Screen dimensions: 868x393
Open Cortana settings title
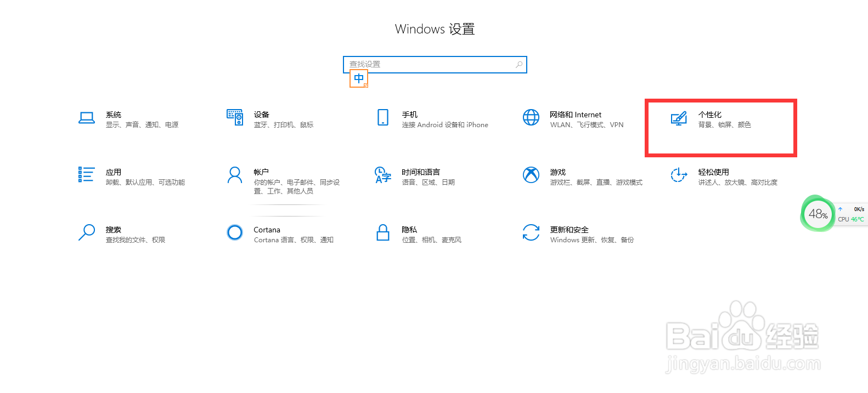click(x=267, y=230)
